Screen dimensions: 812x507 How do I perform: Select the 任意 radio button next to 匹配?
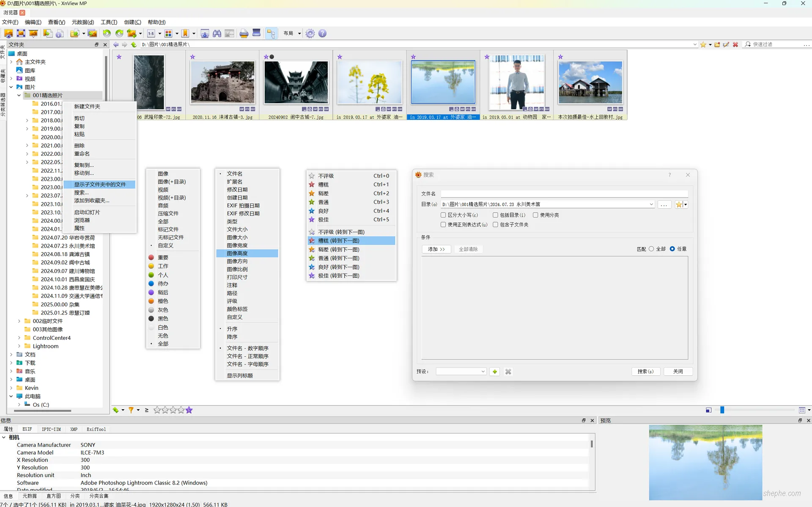(x=672, y=249)
